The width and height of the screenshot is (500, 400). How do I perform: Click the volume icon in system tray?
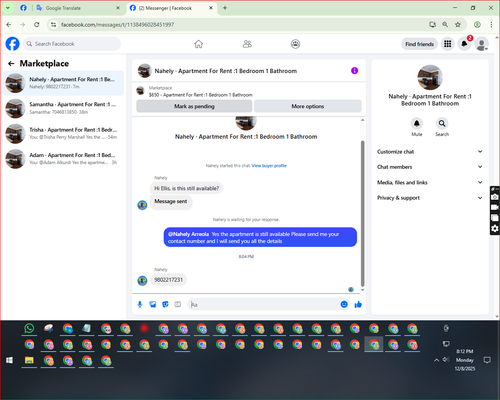point(446,360)
